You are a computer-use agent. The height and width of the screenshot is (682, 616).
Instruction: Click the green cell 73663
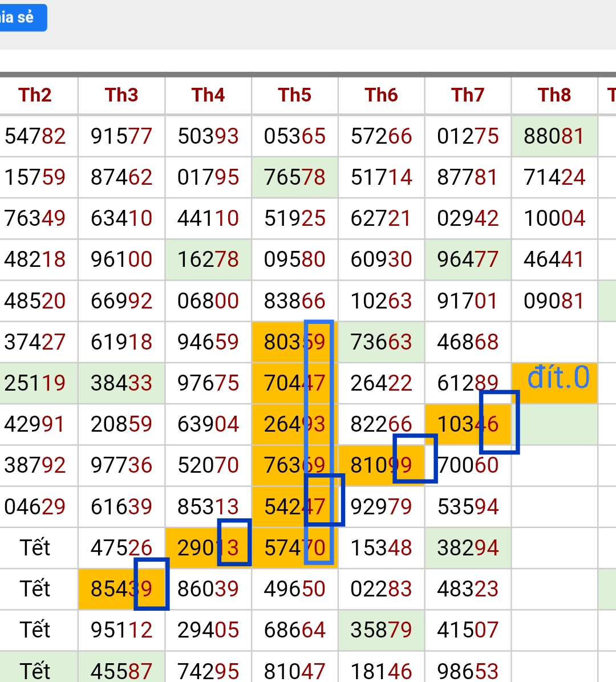coord(381,342)
